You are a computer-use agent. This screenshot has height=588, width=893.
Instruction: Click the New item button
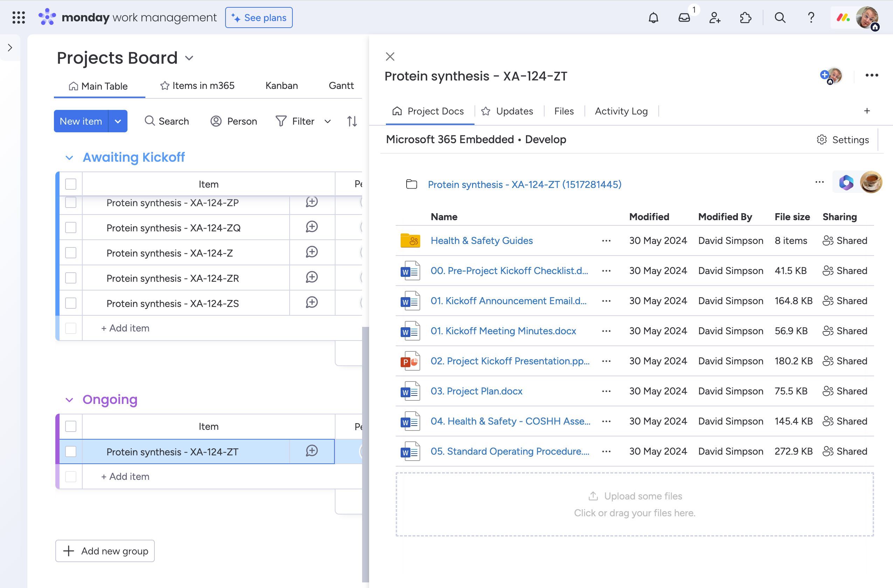click(81, 121)
